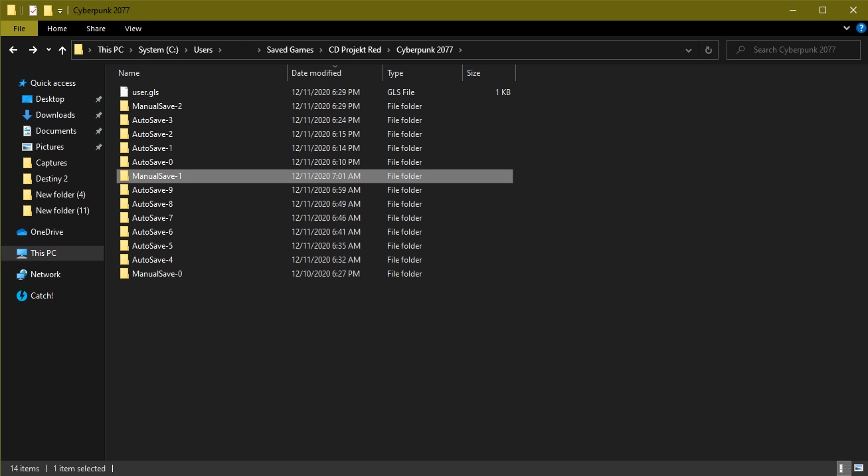This screenshot has width=868, height=476.
Task: Select the AutoSave-5 folder name
Action: tap(152, 246)
